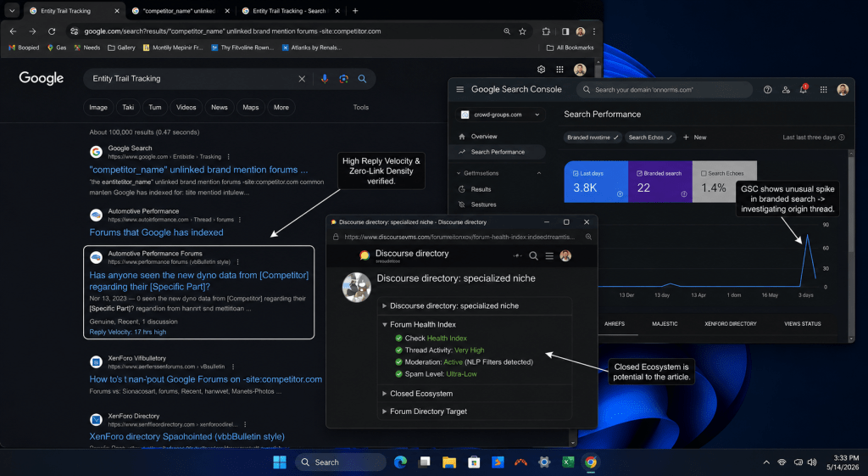Open the Search Console apps grid
The height and width of the screenshot is (476, 868).
[x=823, y=90]
